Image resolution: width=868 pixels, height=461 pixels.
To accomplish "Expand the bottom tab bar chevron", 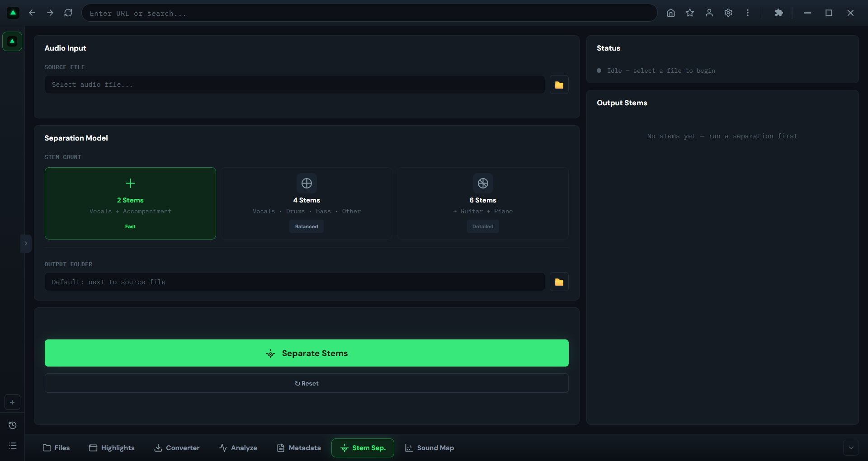I will click(851, 448).
